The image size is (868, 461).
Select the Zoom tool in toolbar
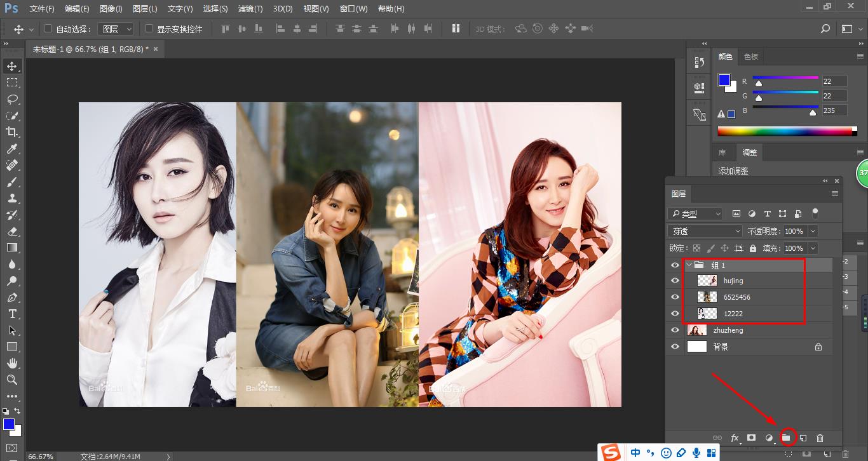(x=12, y=380)
